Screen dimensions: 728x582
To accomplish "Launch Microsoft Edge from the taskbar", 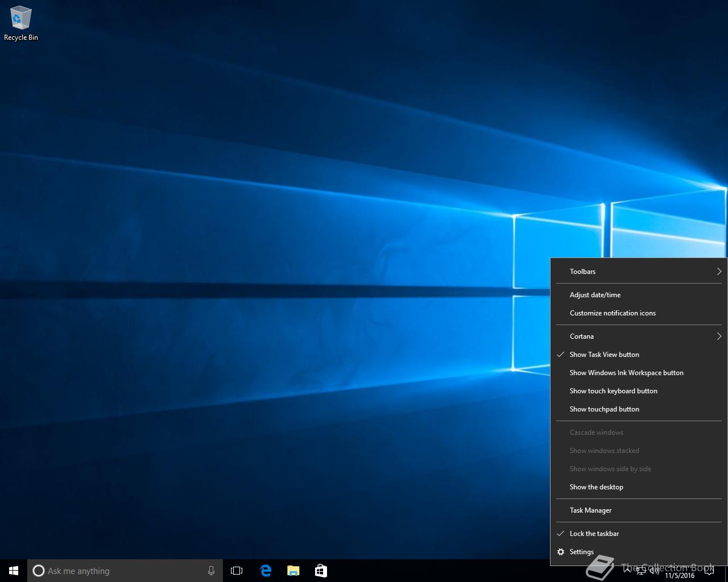I will 266,571.
